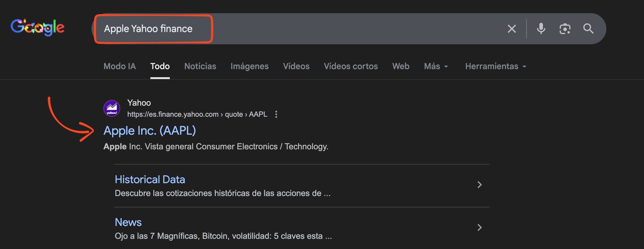Open three-dot menu beside Yahoo result URL
This screenshot has width=644, height=249.
[x=276, y=114]
